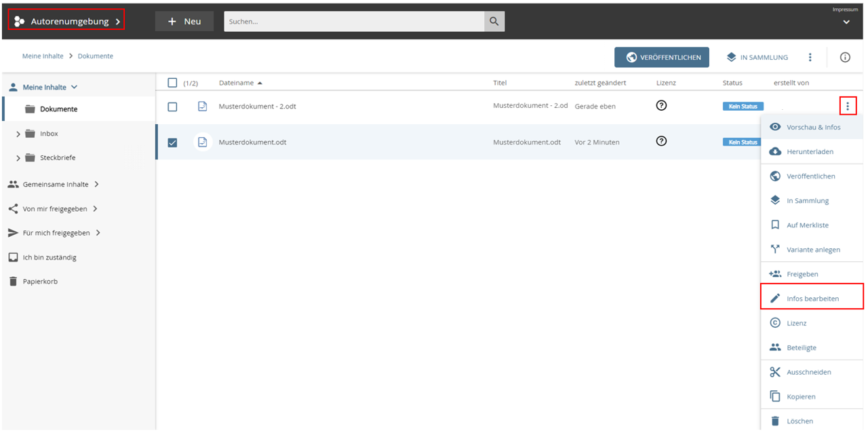Select Herunterladen in the context menu
Image resolution: width=868 pixels, height=437 pixels.
click(810, 151)
